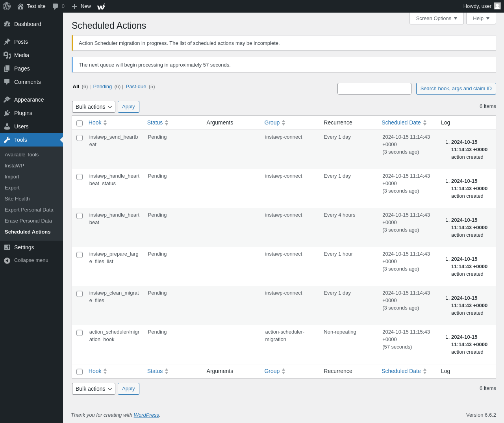
Task: Check the action_scheduler/migration_hook row checkbox
Action: pos(80,333)
